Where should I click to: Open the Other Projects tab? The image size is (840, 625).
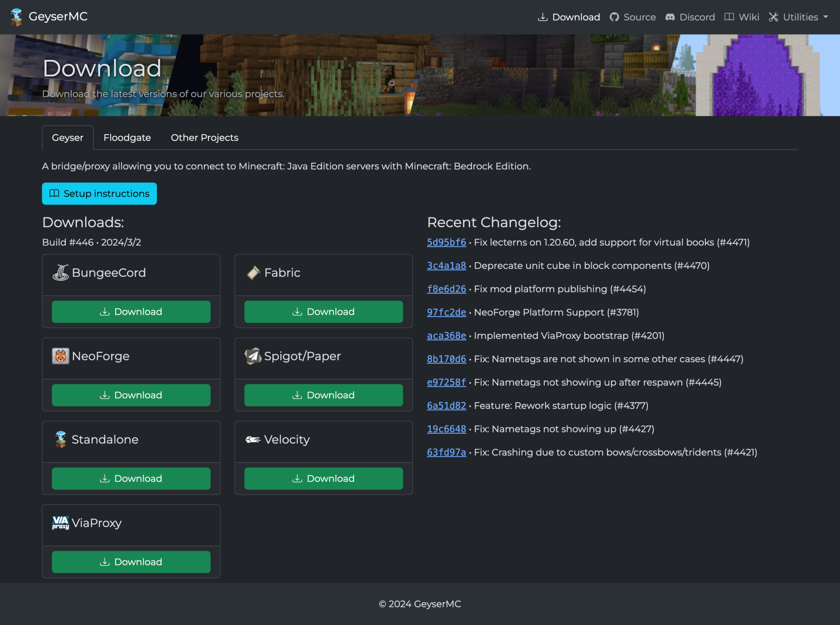(x=204, y=137)
